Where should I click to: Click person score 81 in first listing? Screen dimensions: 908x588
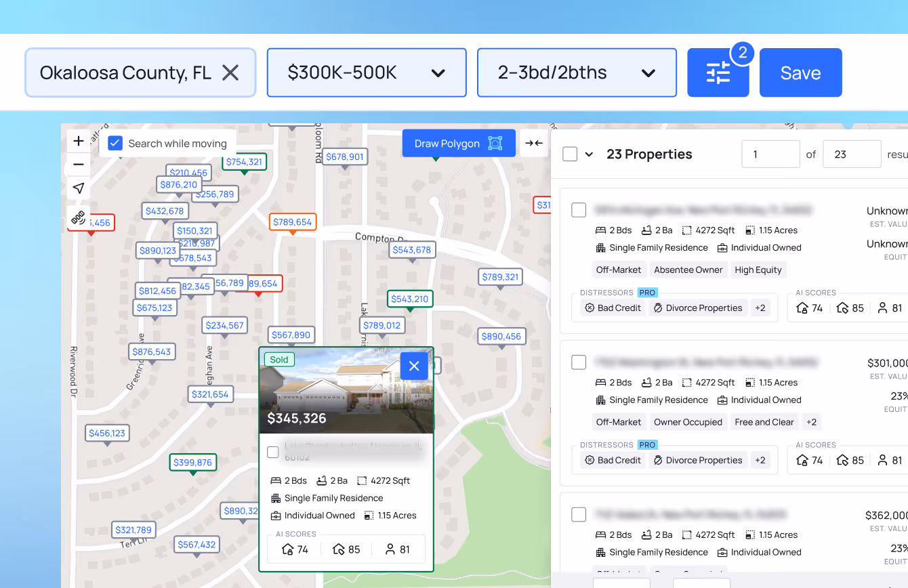tap(890, 308)
